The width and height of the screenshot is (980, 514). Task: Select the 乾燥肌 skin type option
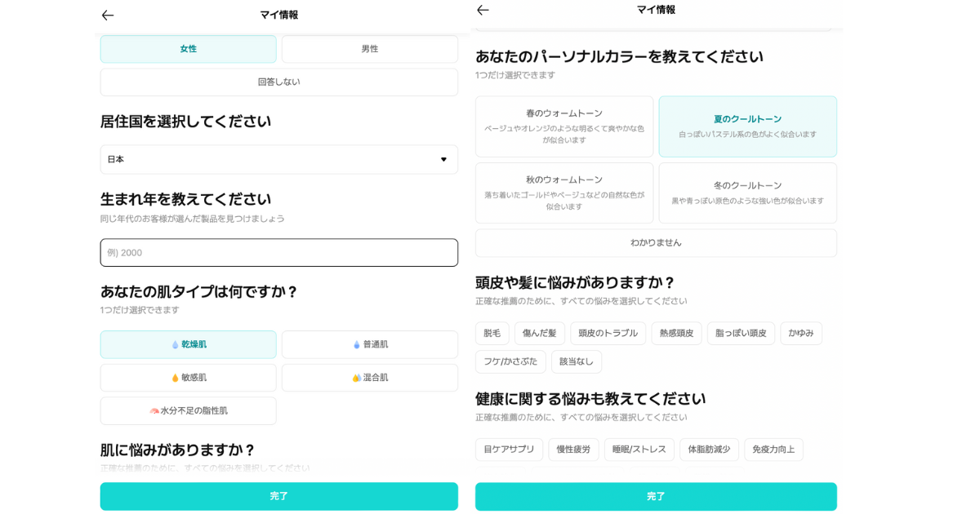(x=188, y=344)
